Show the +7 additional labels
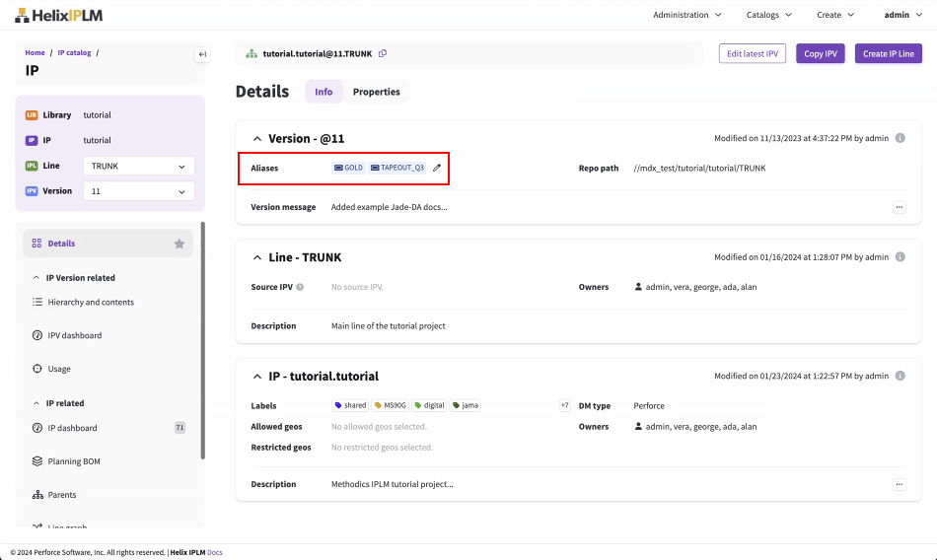Viewport: 937px width, 560px height. (x=564, y=405)
